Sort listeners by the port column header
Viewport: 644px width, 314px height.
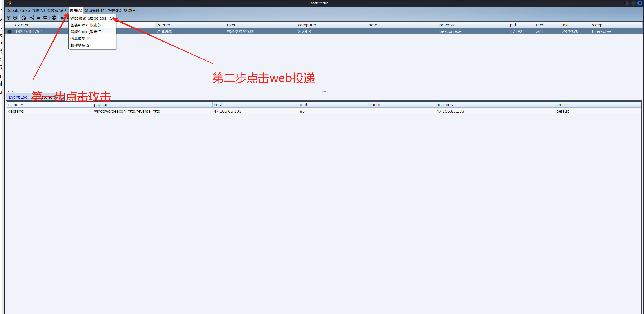click(x=333, y=105)
